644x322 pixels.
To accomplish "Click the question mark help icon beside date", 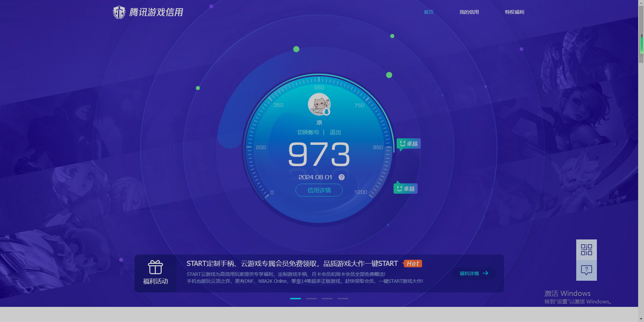I will point(342,177).
